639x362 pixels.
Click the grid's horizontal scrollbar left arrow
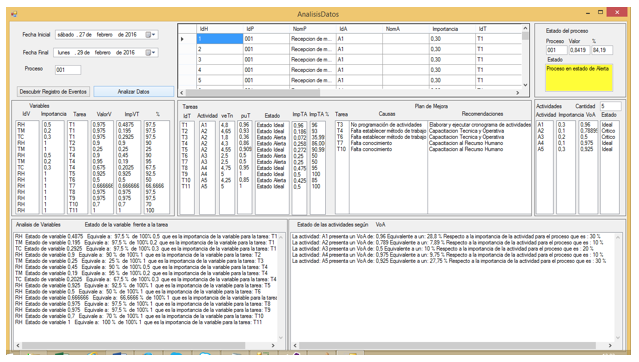click(182, 93)
